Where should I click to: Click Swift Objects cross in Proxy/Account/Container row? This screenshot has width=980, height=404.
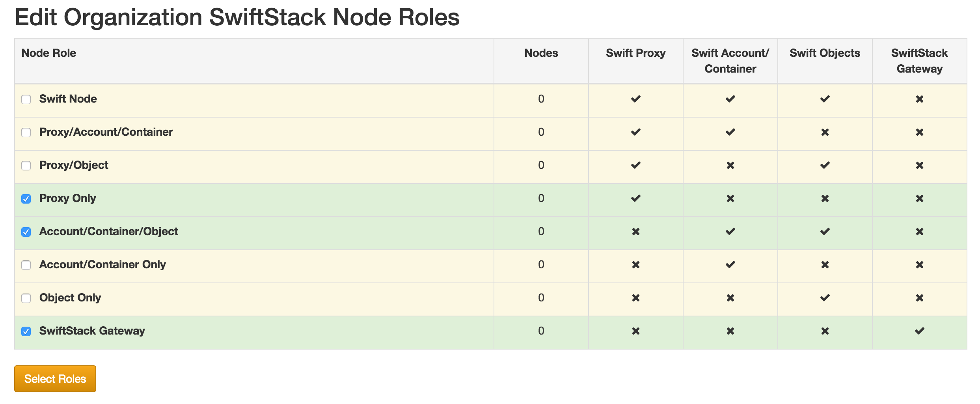(825, 132)
